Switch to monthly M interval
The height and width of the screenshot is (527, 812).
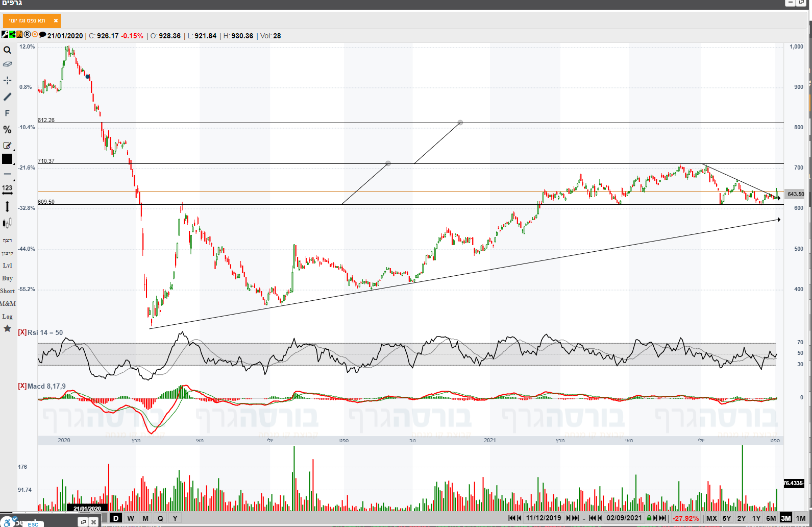coord(145,518)
